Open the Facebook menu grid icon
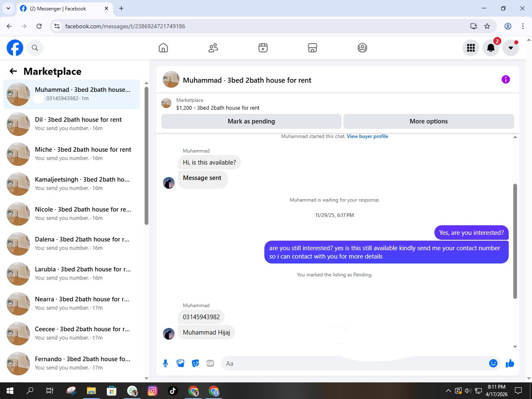 click(x=471, y=48)
